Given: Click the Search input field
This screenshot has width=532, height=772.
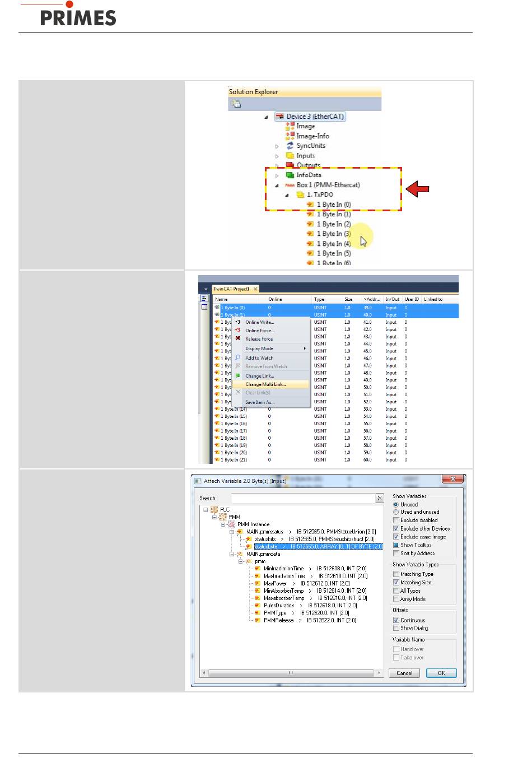Looking at the screenshot, I should (303, 498).
